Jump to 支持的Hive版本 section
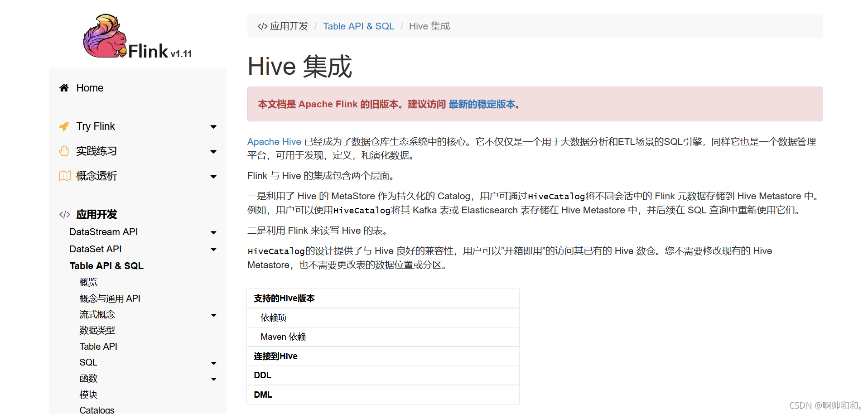Screen dimensions: 868x414 (285, 298)
